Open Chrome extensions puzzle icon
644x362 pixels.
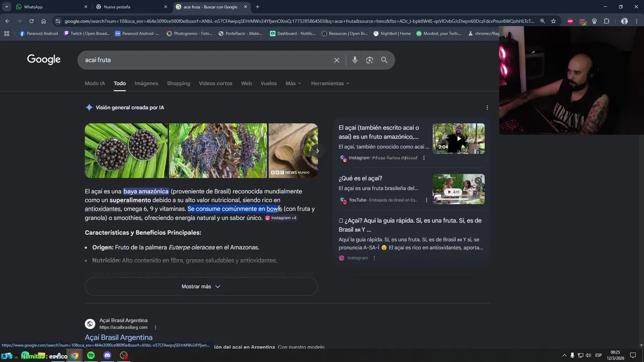[x=606, y=21]
